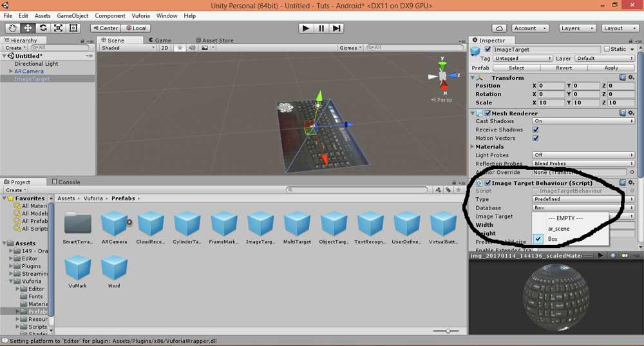The height and width of the screenshot is (346, 644).
Task: Toggle the Static checkbox
Action: (607, 50)
